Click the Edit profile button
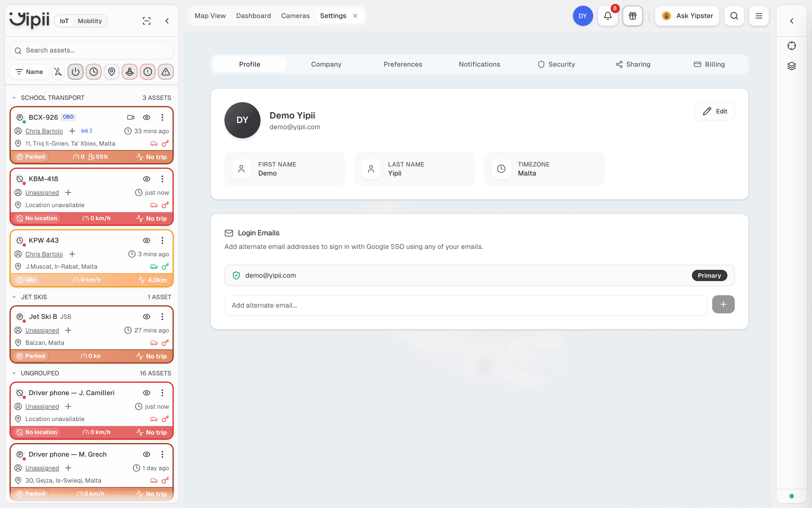Viewport: 812px width, 508px height. point(715,111)
